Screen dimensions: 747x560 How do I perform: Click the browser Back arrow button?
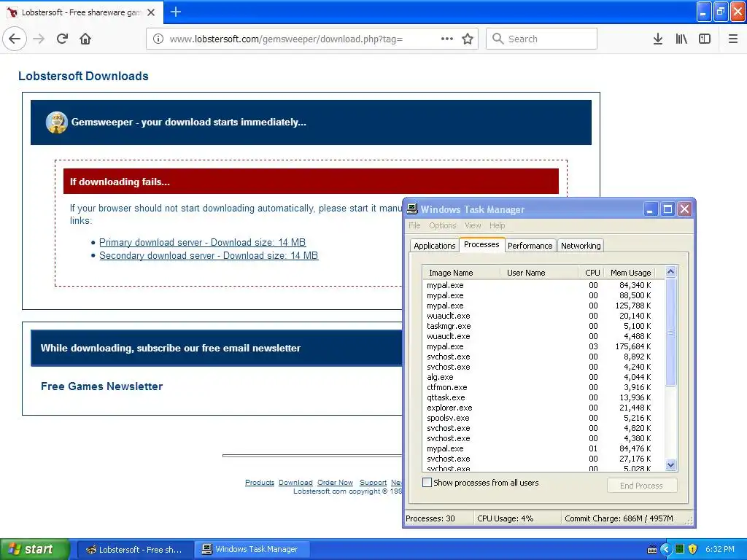tap(15, 39)
